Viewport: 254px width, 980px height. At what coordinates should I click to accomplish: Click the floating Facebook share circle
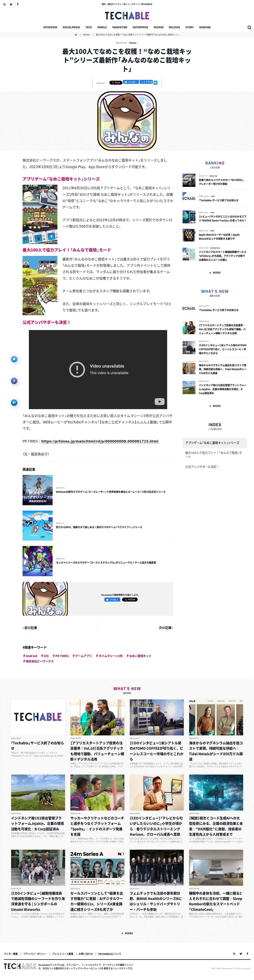coord(14,381)
